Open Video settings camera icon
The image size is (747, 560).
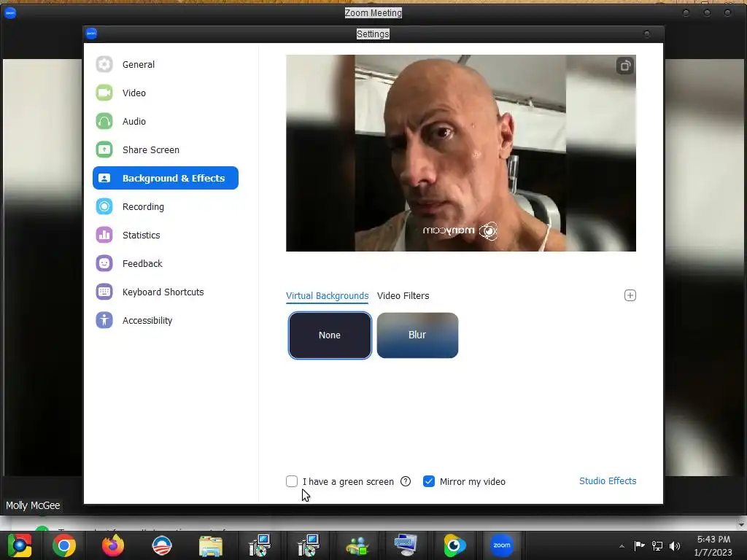(104, 93)
